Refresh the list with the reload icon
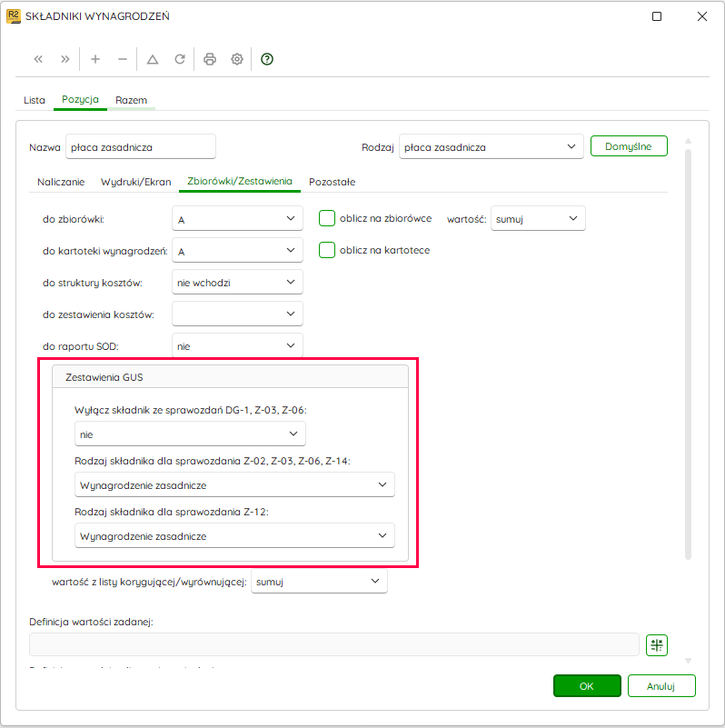Viewport: 725px width, 728px height. pyautogui.click(x=180, y=59)
